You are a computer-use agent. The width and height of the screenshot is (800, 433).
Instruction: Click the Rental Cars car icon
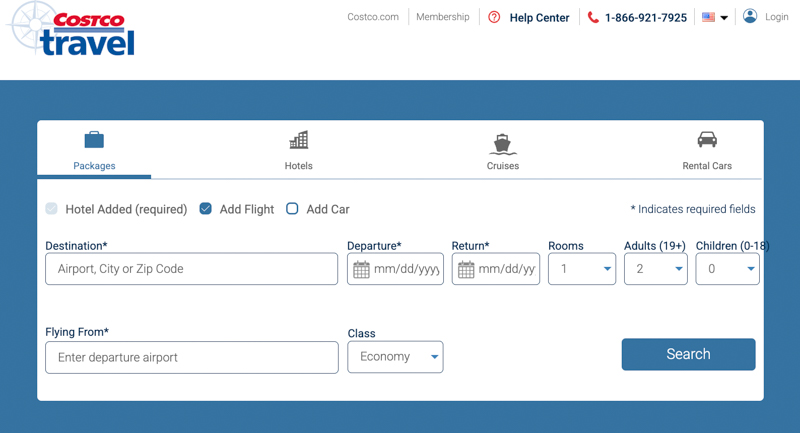click(x=707, y=139)
